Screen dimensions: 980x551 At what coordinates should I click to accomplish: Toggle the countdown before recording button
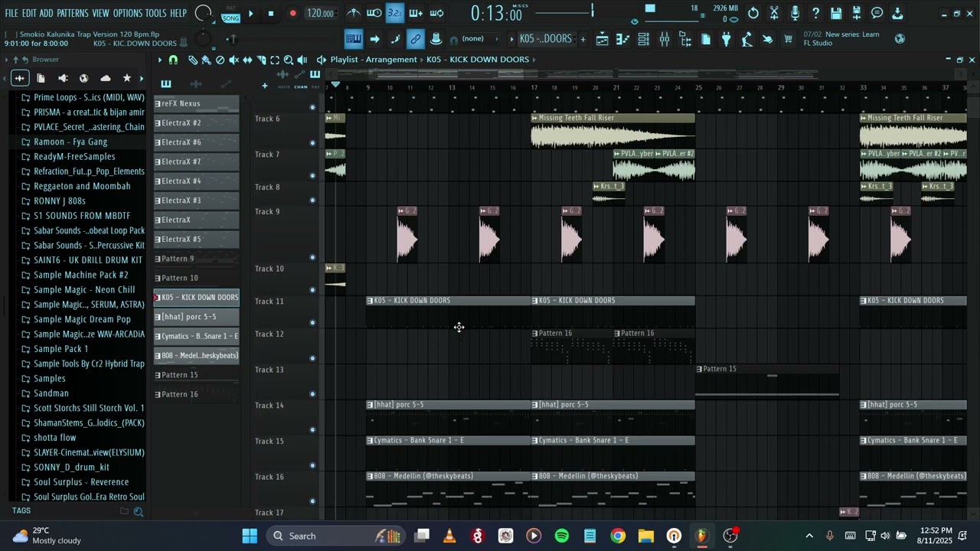click(395, 13)
